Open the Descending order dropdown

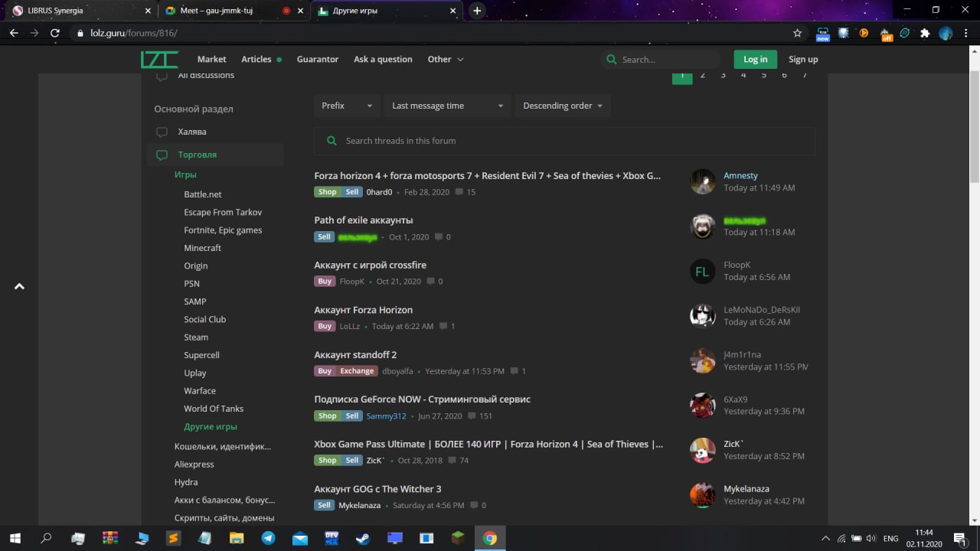click(563, 106)
